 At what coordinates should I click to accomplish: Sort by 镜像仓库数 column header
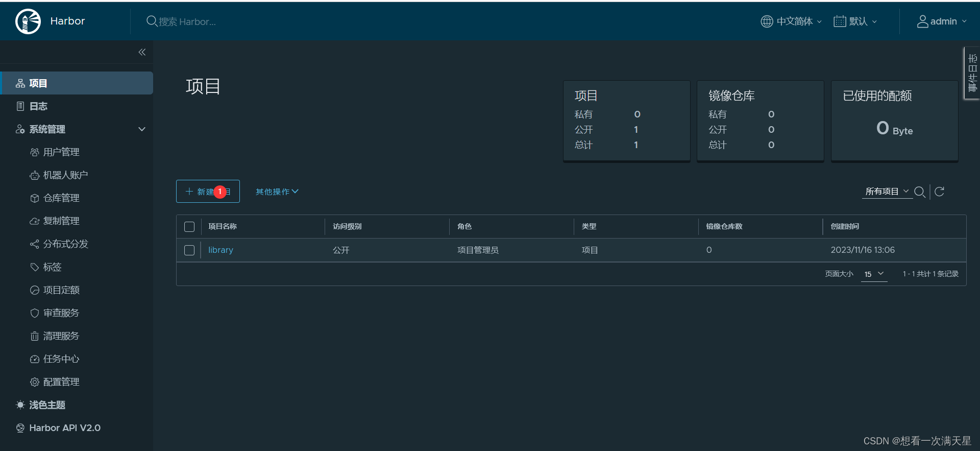click(724, 226)
